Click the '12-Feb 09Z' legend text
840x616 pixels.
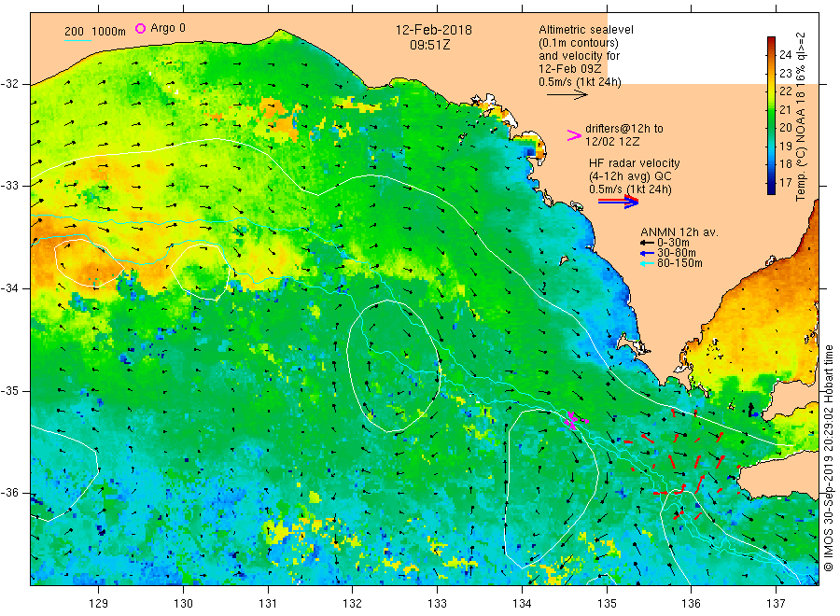point(570,68)
